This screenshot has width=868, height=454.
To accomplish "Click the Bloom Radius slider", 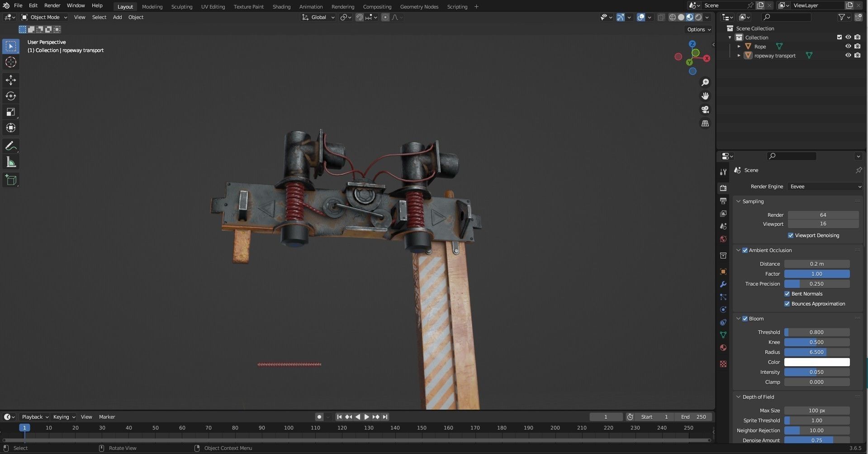I will click(x=817, y=352).
